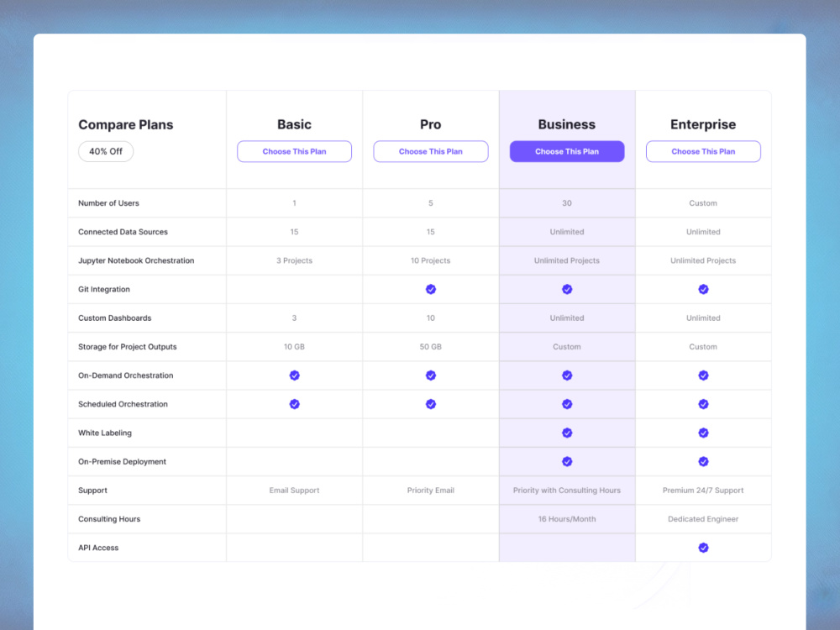This screenshot has height=630, width=840.
Task: Choose the Basic plan button
Action: (x=294, y=151)
